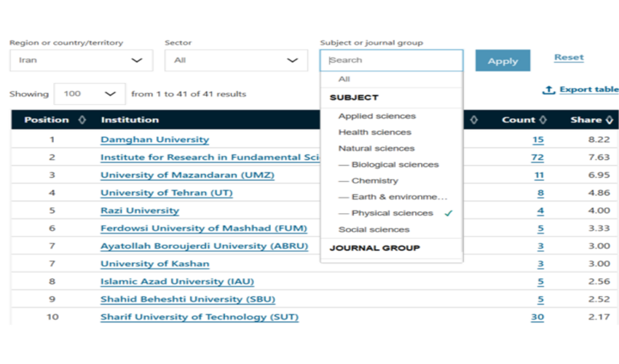Open Ferdowsi University of Mashhad (FUM) link
Viewport: 619px width, 364px height.
click(203, 229)
